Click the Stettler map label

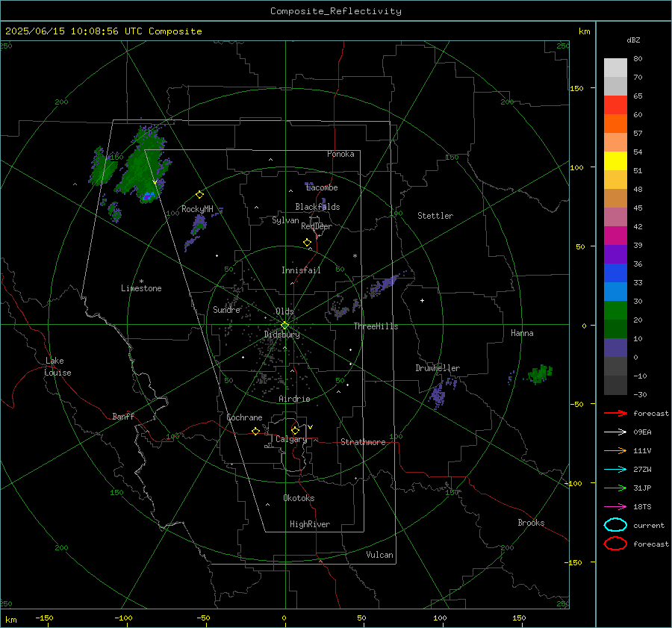tap(435, 216)
